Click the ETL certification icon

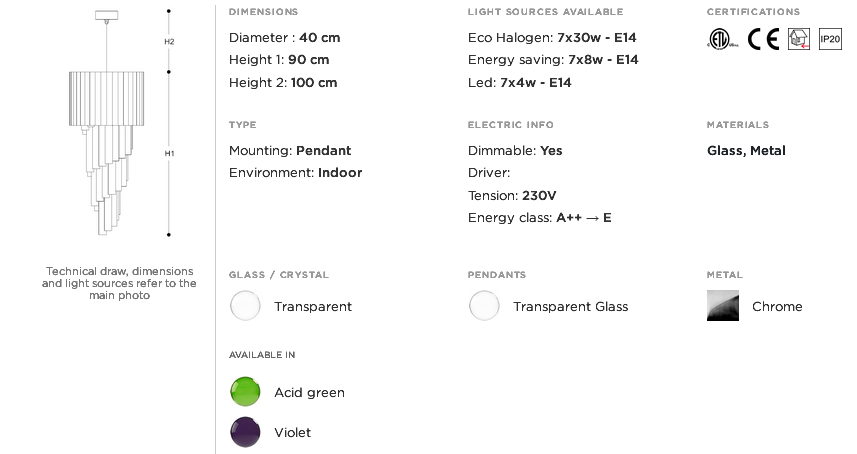[722, 39]
